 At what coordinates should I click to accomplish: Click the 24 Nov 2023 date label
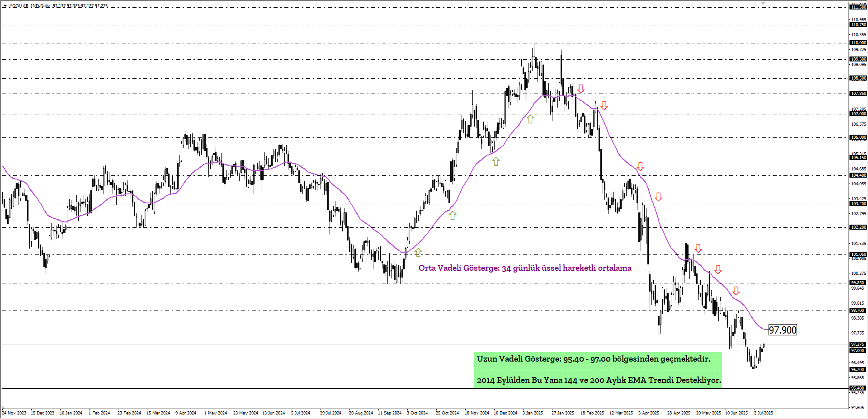[14, 413]
